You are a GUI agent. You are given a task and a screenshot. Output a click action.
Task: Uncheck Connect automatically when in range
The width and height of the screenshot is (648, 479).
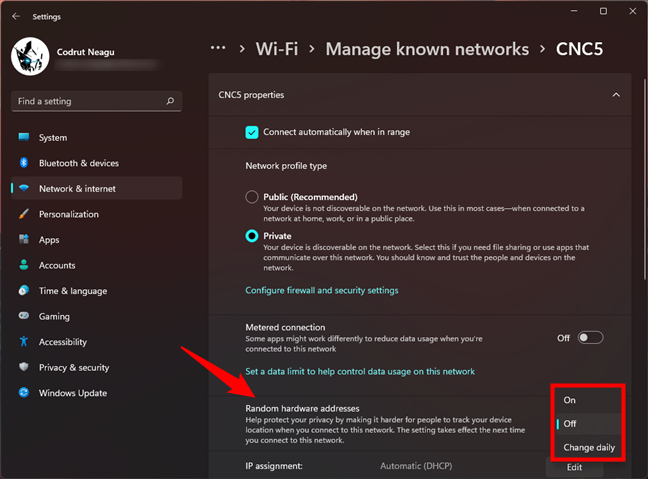252,132
